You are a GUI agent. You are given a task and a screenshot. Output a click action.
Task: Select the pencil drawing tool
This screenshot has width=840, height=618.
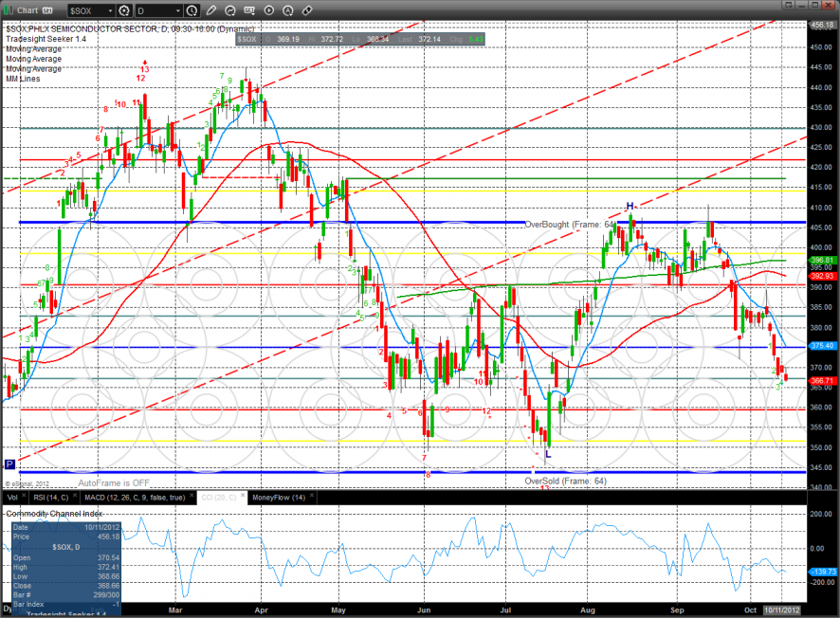click(211, 10)
